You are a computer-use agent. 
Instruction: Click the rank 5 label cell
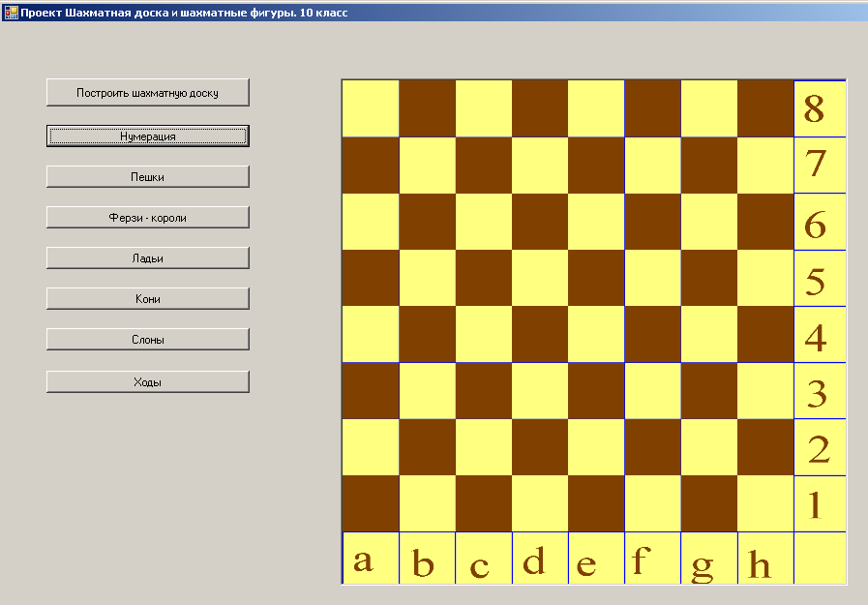pyautogui.click(x=819, y=279)
